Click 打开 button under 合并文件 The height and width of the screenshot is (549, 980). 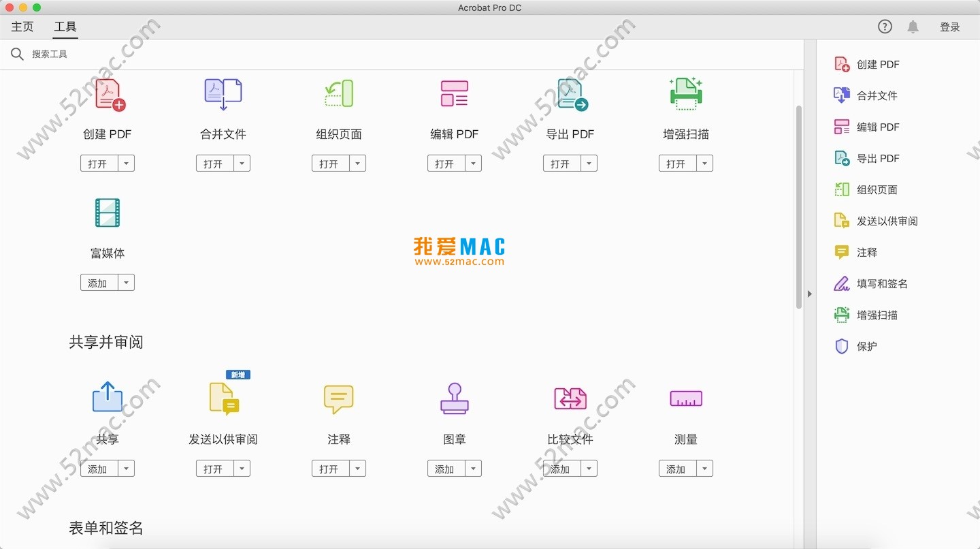[x=215, y=163]
